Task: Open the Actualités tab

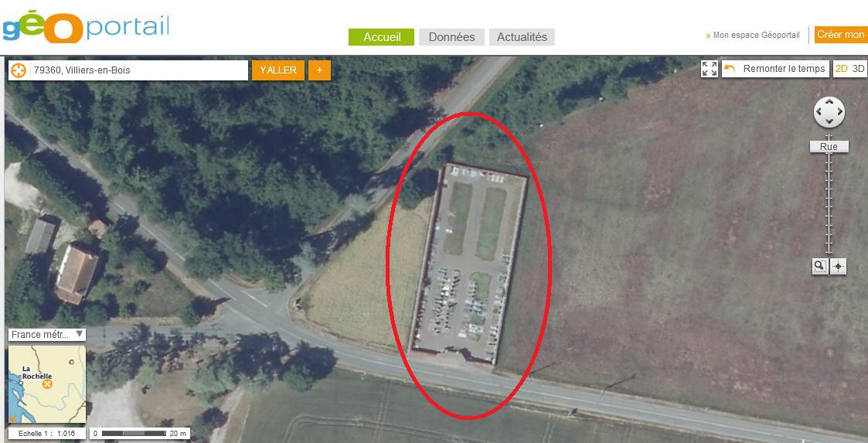Action: click(522, 37)
